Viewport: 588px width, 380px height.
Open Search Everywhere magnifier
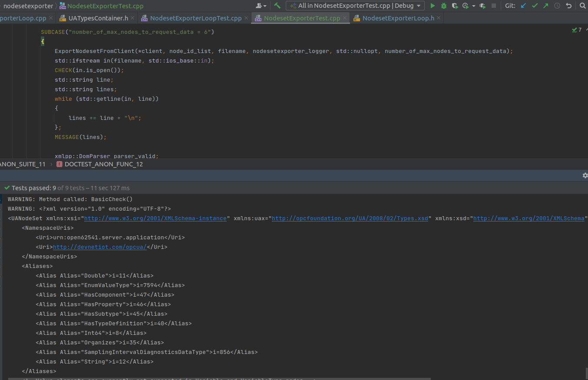(582, 6)
